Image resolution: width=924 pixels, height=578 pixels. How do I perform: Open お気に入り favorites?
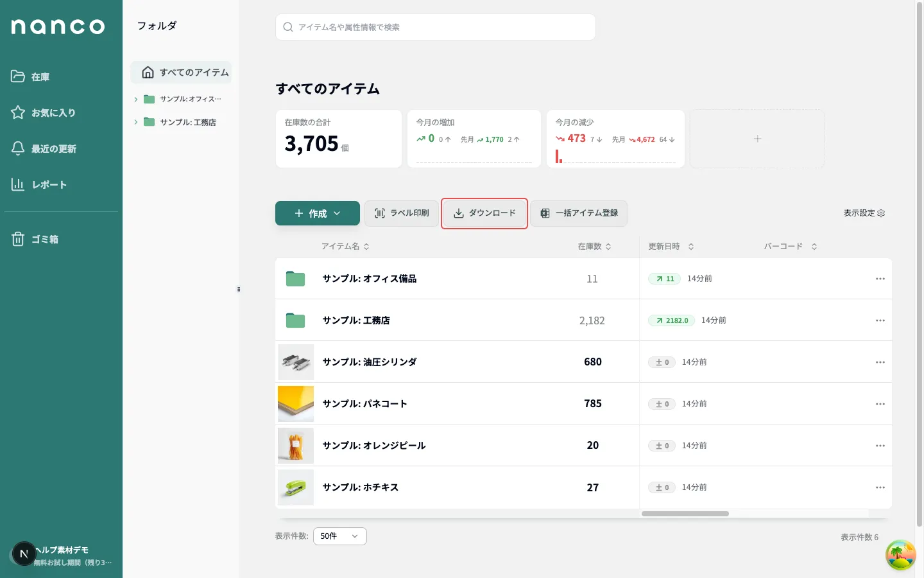43,112
